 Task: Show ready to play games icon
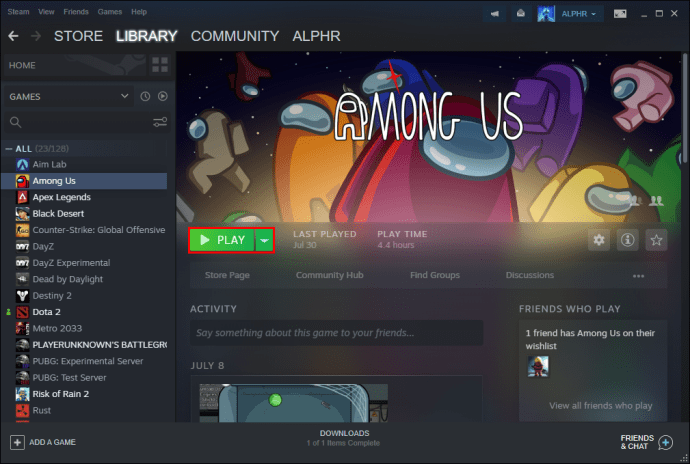coord(163,96)
